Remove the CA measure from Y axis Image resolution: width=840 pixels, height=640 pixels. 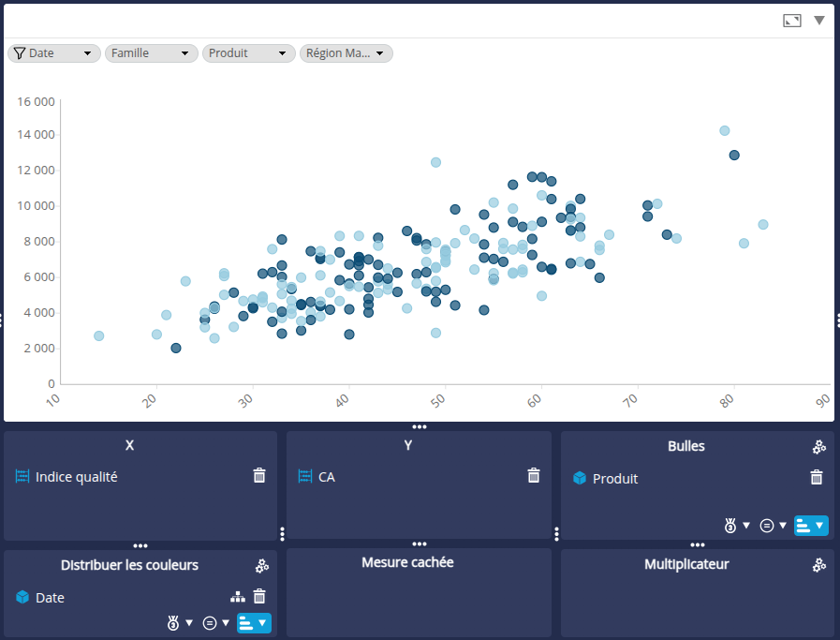pyautogui.click(x=534, y=476)
